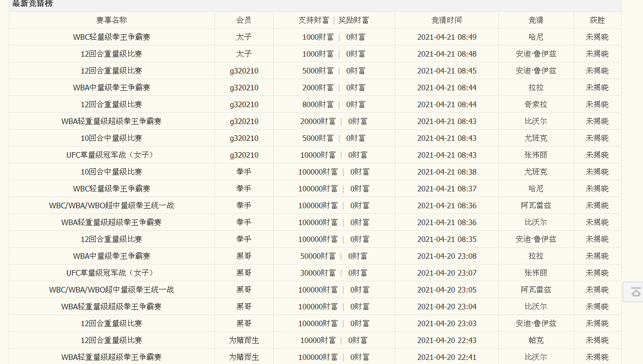Click the 竞猜 column header

pos(536,20)
